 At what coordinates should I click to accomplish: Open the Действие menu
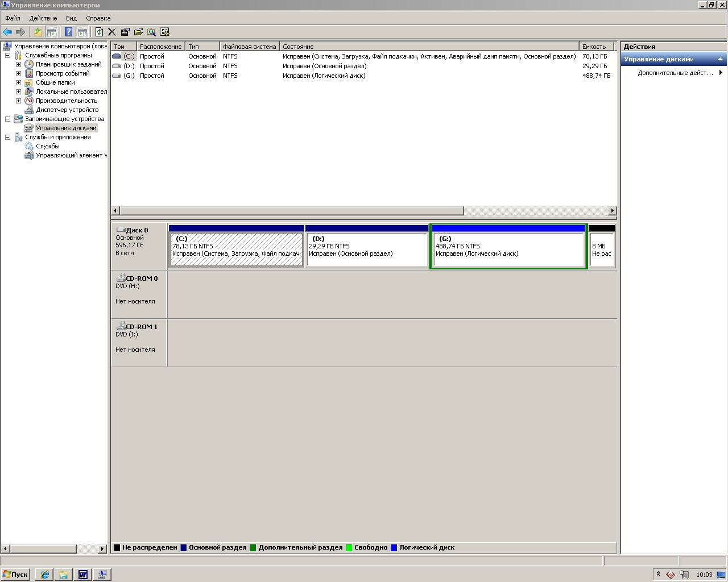43,18
